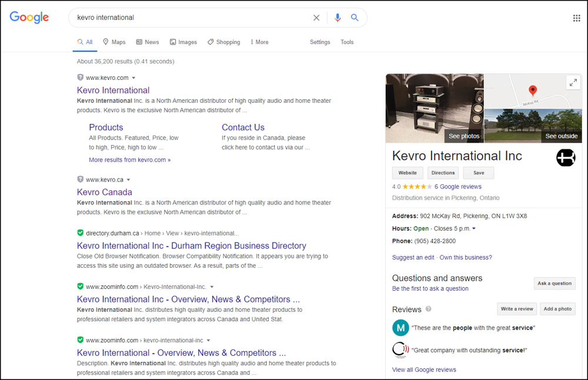Click the Directions button
The height and width of the screenshot is (380, 588).
[x=443, y=173]
